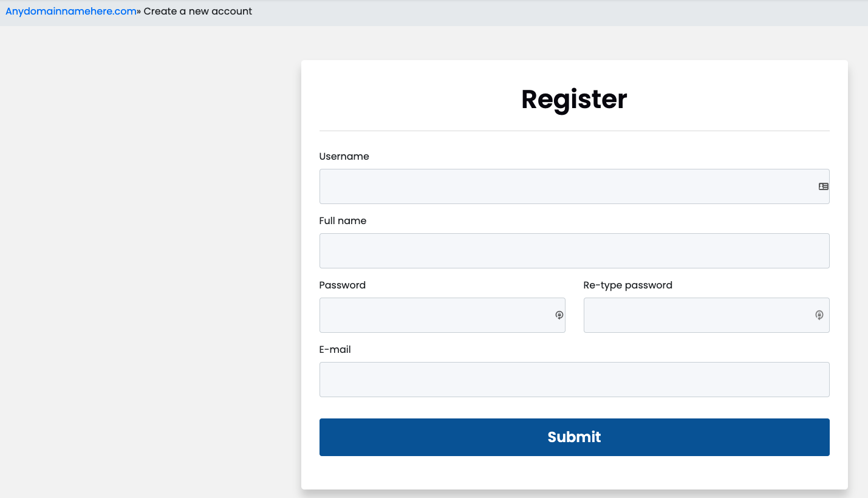Screen dimensions: 868x498
Task: Click inside the E-mail input field
Action: point(547,379)
